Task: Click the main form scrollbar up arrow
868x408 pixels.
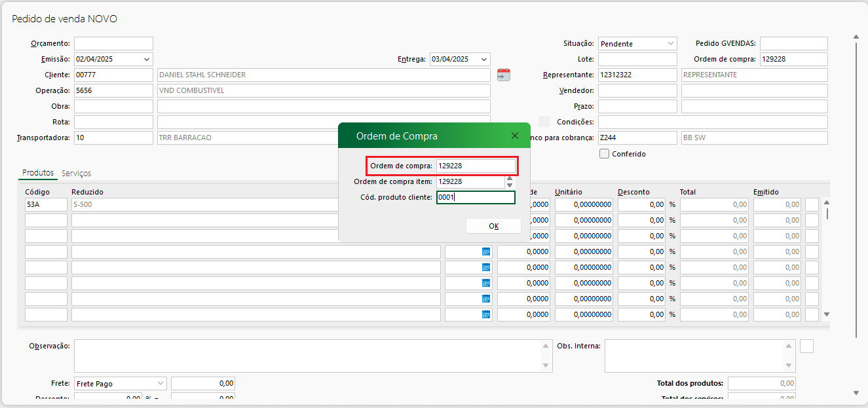Action: click(x=856, y=37)
